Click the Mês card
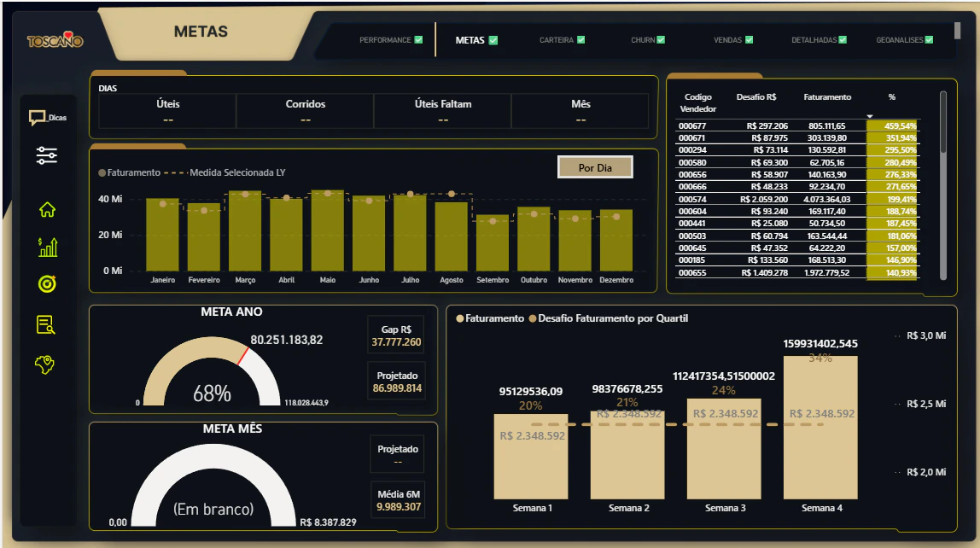 (580, 111)
